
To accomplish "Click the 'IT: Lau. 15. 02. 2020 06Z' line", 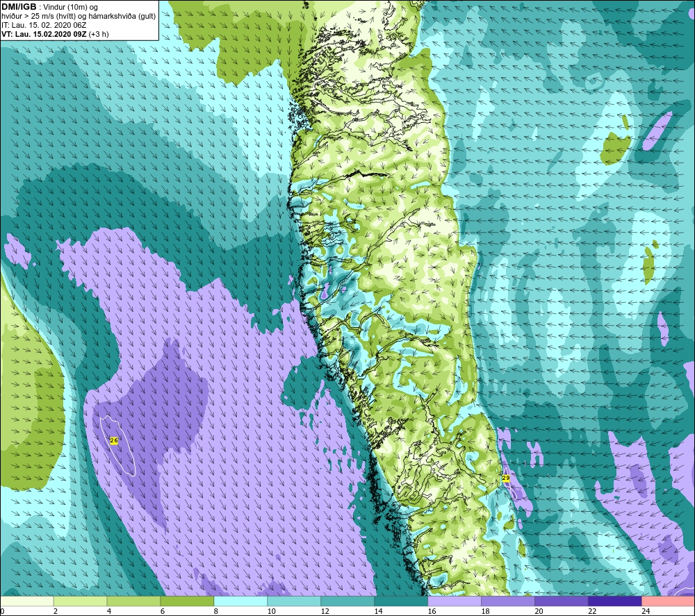I will point(44,25).
